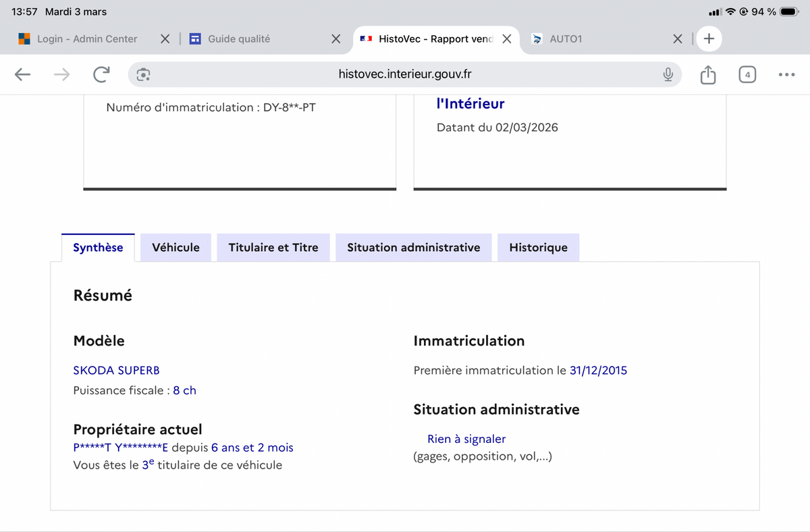Screen dimensions: 810x532
Task: Reload the HistoVec page
Action: pyautogui.click(x=101, y=74)
